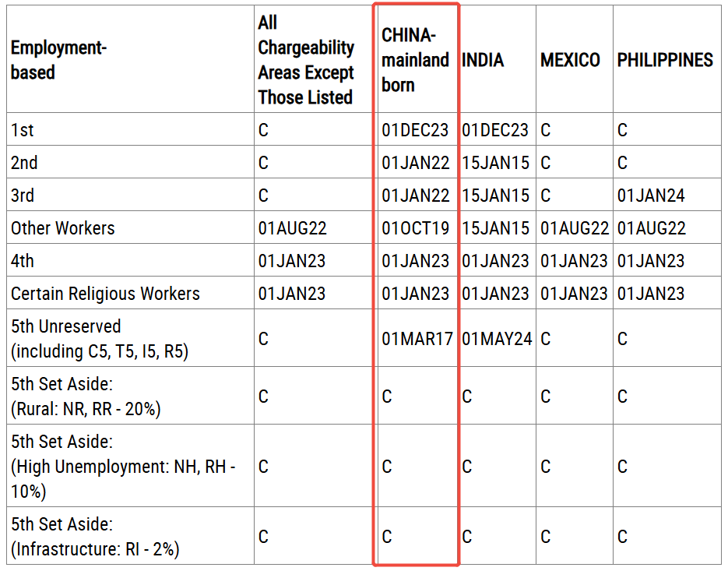Select the 01MAR17 date cell
The image size is (728, 571).
point(416,339)
